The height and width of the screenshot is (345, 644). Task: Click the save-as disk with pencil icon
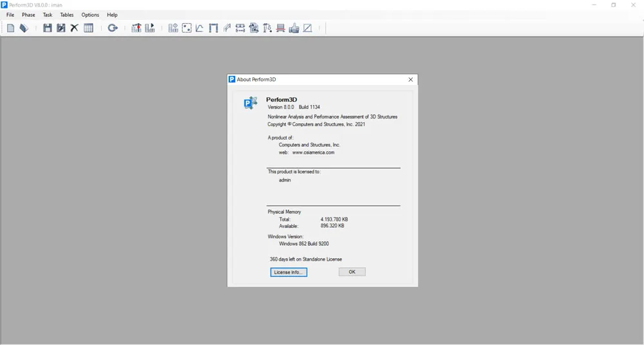61,28
